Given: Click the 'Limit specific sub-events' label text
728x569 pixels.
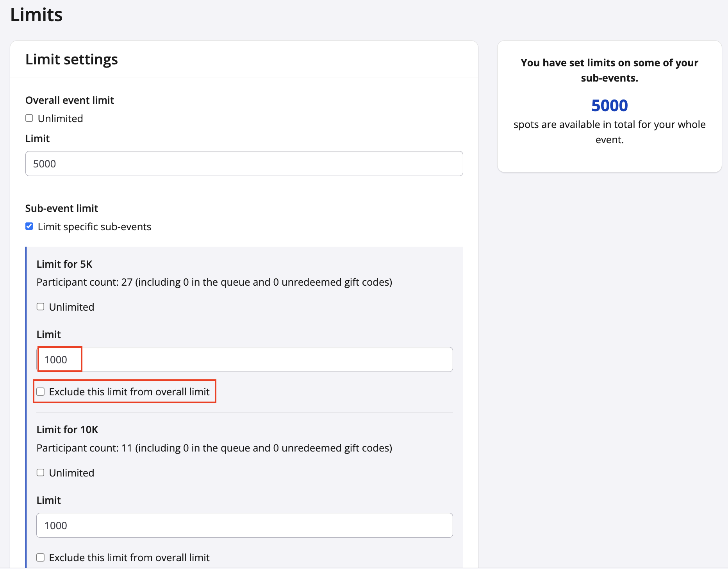Looking at the screenshot, I should (94, 227).
